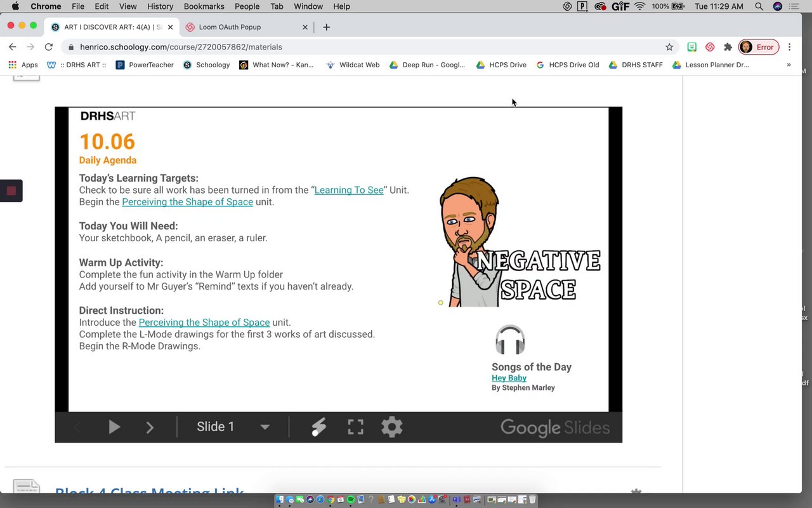Open the Hey Baby song link

point(509,378)
